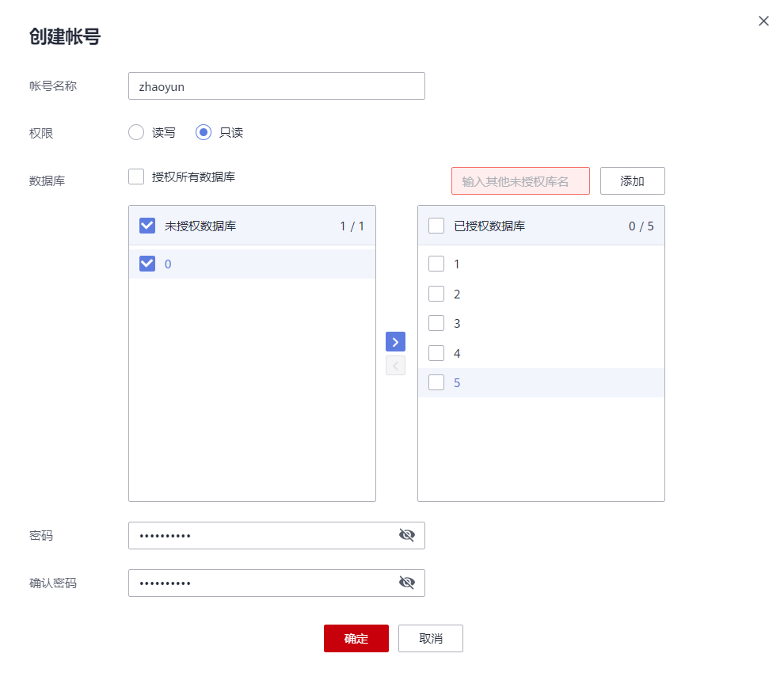
Task: Move selected database to authorized list
Action: pyautogui.click(x=395, y=341)
